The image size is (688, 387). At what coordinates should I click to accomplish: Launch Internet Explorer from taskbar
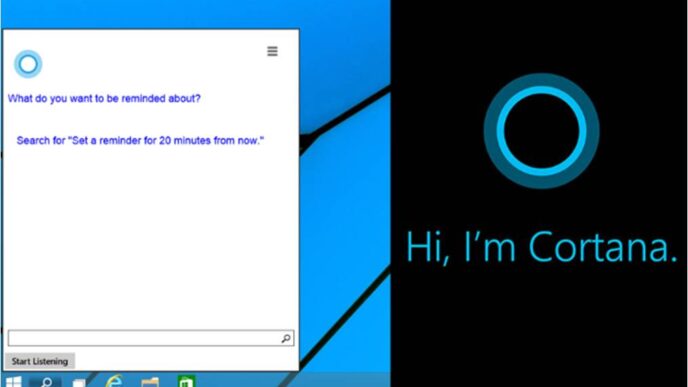(114, 381)
